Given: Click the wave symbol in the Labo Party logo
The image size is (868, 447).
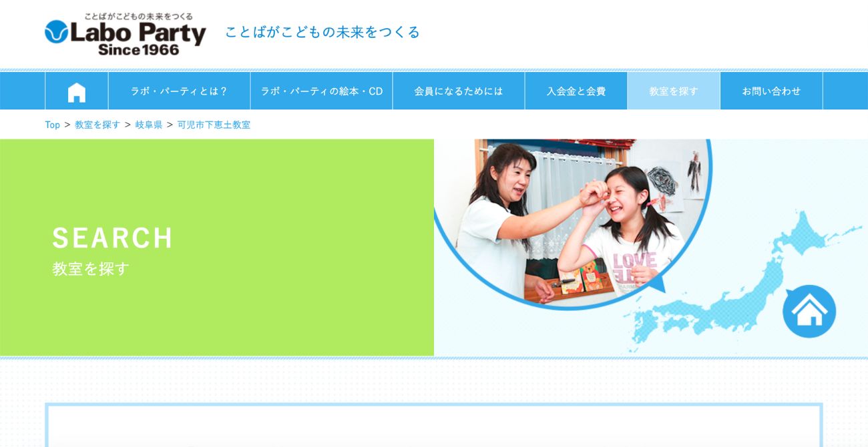Looking at the screenshot, I should tap(57, 31).
